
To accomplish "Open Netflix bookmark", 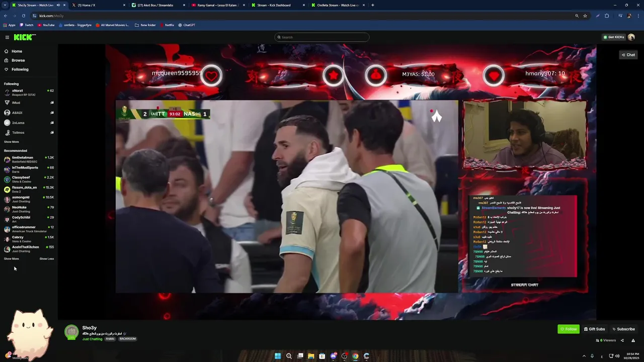I will [167, 25].
